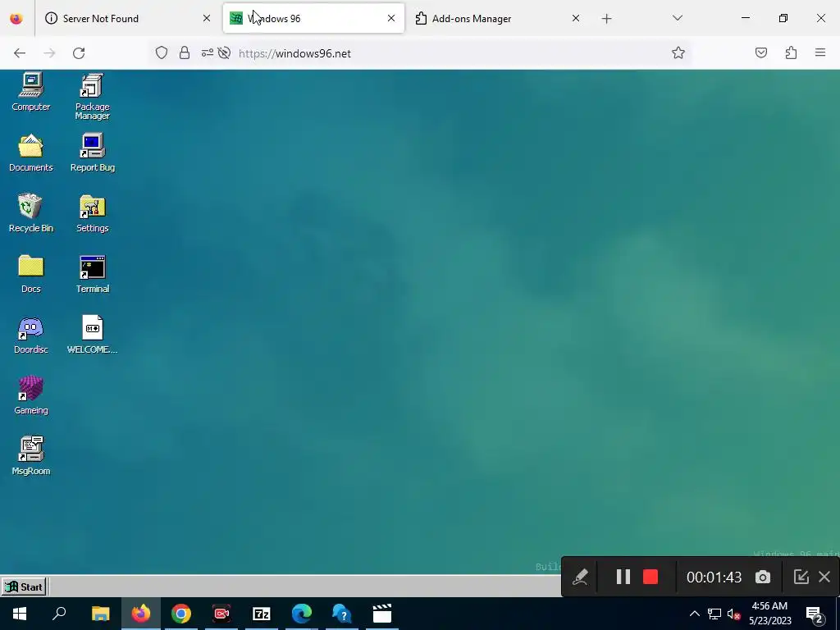Image resolution: width=840 pixels, height=630 pixels.
Task: Open the Firefox View button
Action: (x=16, y=18)
